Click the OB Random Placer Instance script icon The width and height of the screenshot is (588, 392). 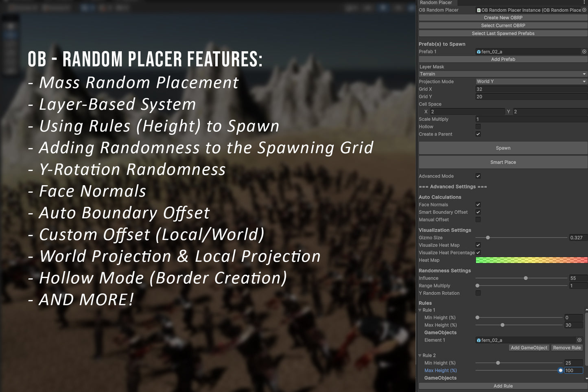(x=479, y=10)
